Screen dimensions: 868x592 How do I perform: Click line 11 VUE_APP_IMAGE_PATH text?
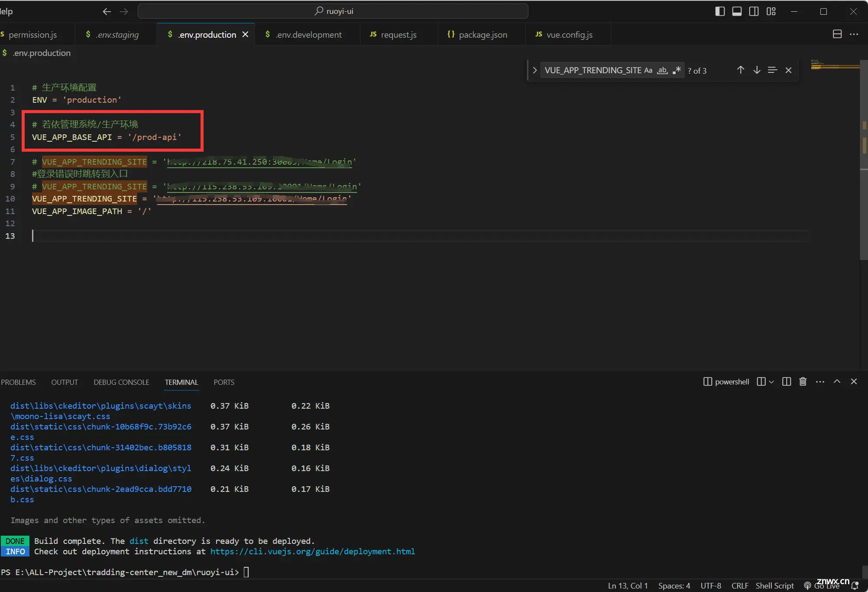(x=77, y=211)
